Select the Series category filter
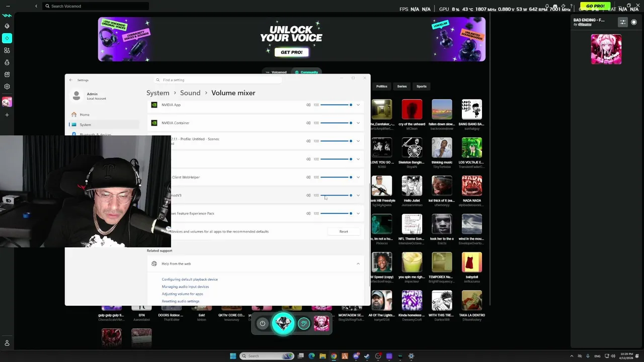 [402, 86]
